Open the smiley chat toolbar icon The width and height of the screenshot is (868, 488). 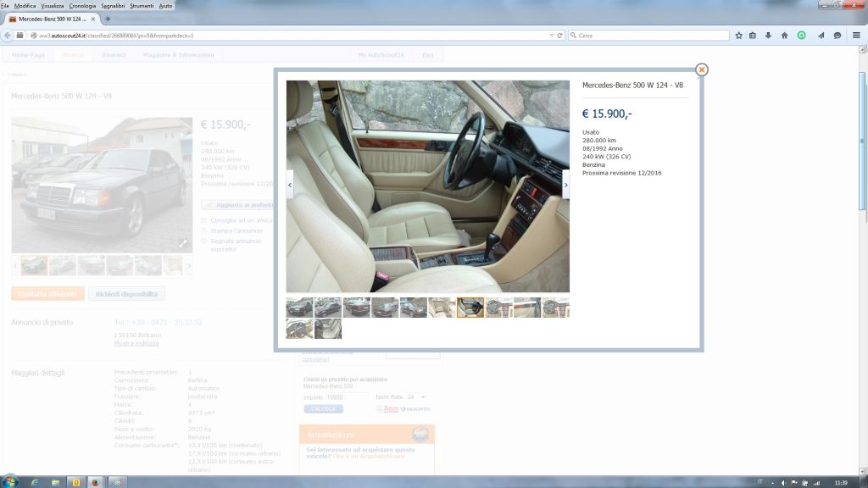click(x=837, y=36)
